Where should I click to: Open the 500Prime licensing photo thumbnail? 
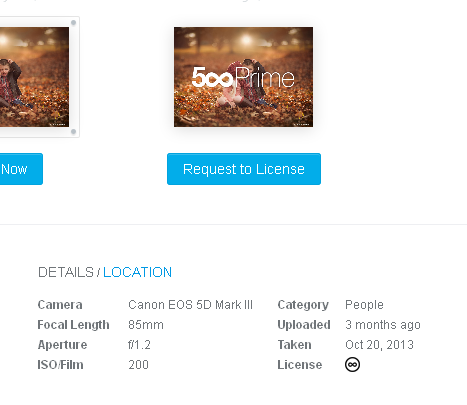tap(243, 77)
